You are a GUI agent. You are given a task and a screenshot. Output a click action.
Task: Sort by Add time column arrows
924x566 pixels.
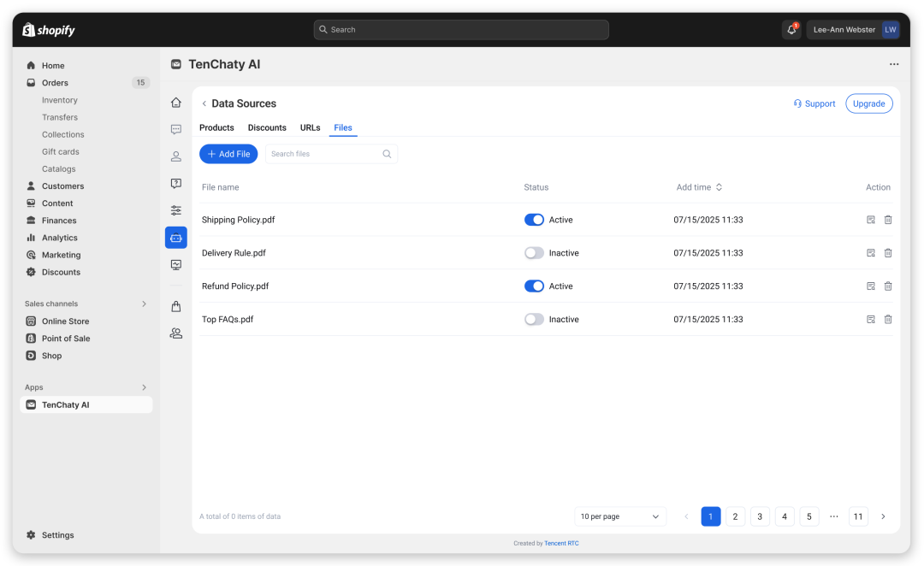click(x=719, y=187)
